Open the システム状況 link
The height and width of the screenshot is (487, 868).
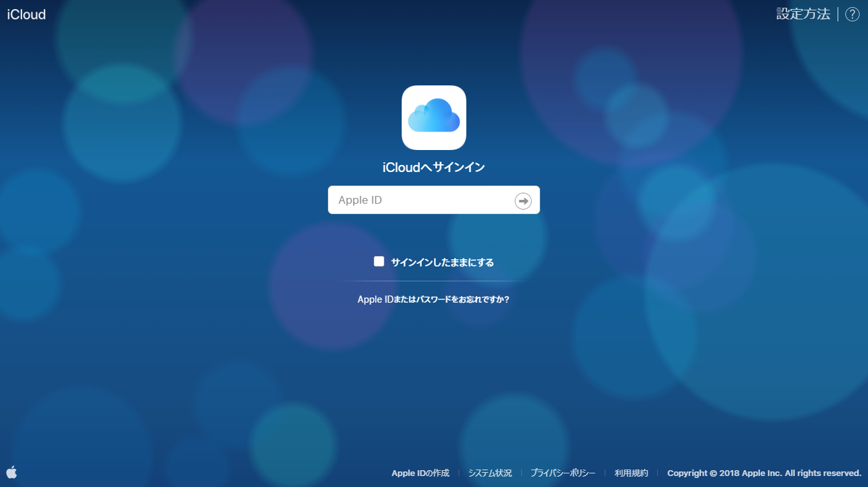[490, 473]
